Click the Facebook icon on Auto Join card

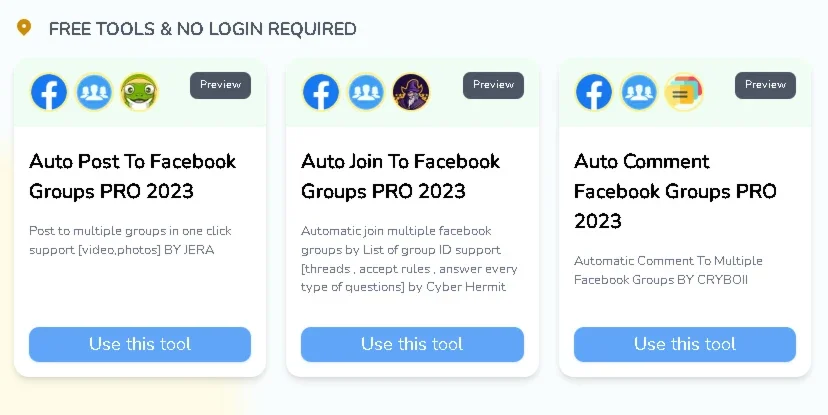pos(321,92)
